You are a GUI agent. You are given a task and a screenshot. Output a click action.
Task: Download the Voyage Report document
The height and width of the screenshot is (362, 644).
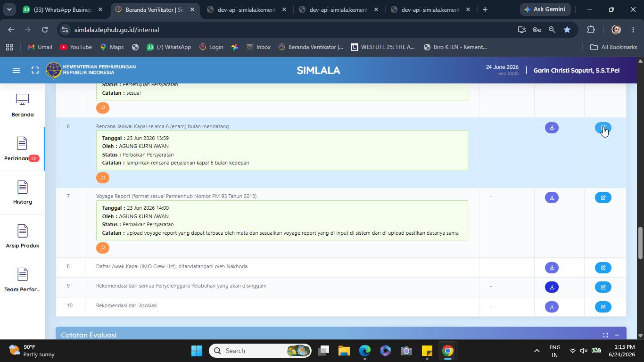click(x=552, y=197)
